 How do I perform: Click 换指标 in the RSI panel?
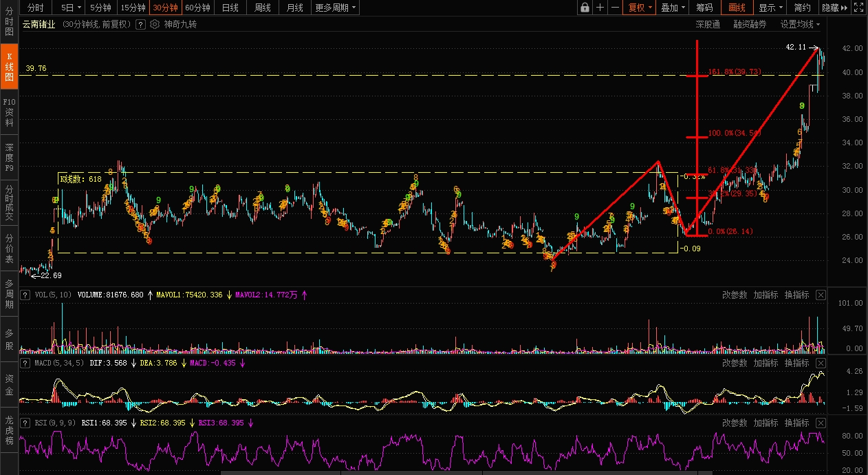coord(797,423)
